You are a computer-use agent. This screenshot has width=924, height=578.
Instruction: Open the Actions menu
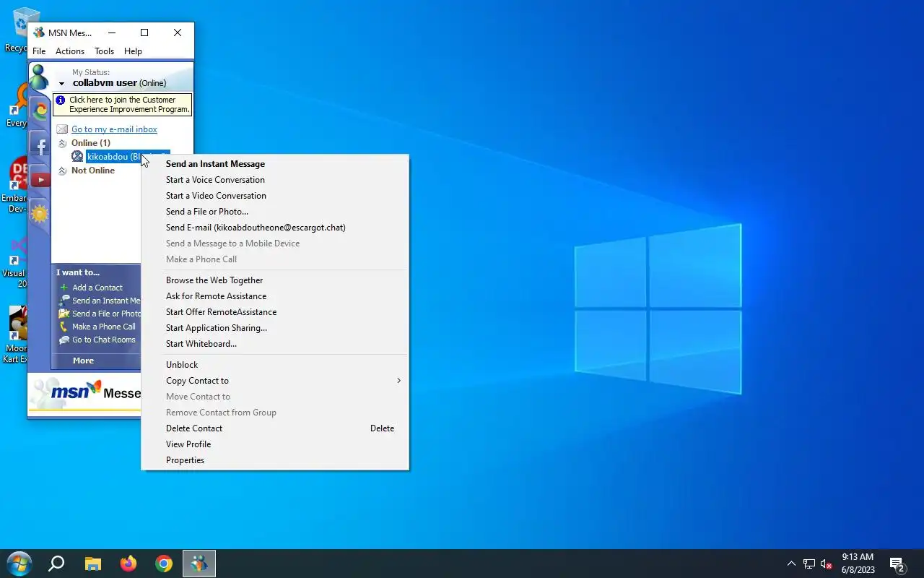[x=70, y=51]
